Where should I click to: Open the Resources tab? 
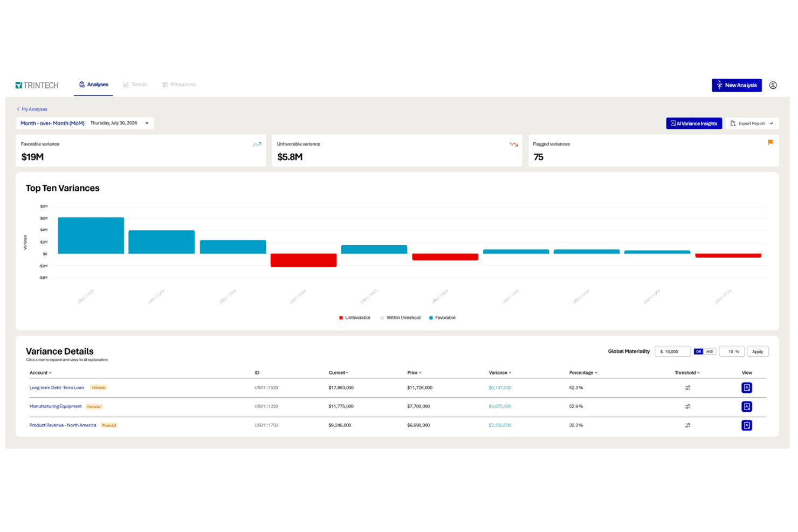click(x=179, y=85)
